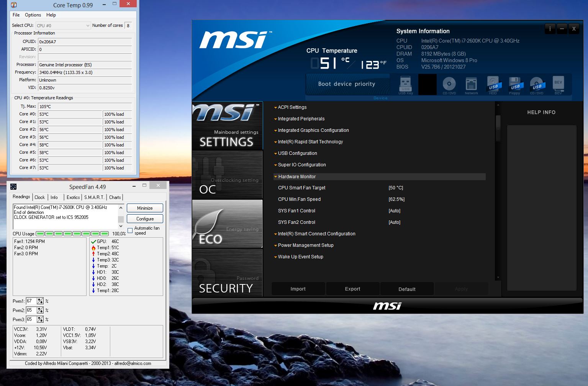Click the Number of cores field

(x=128, y=25)
